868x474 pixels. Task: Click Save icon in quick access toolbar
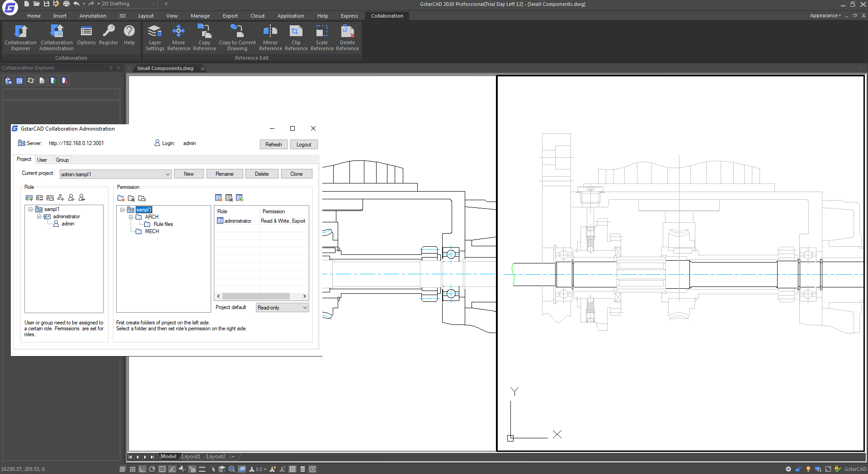46,4
